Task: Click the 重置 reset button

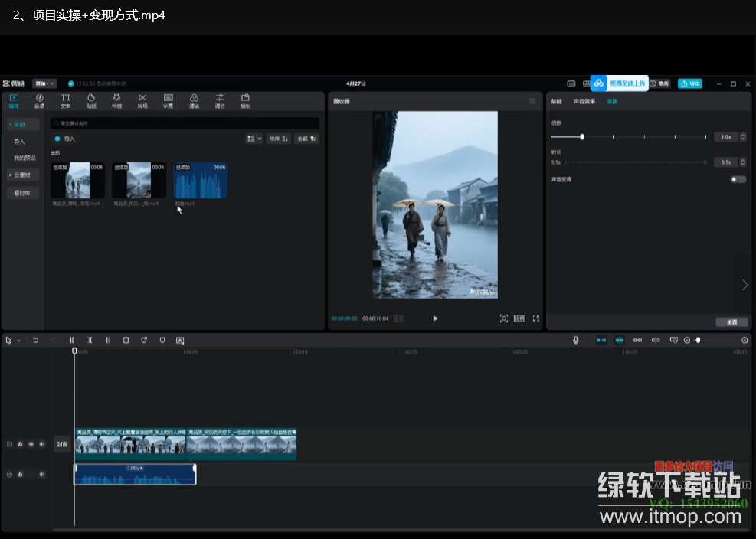Action: [x=732, y=322]
